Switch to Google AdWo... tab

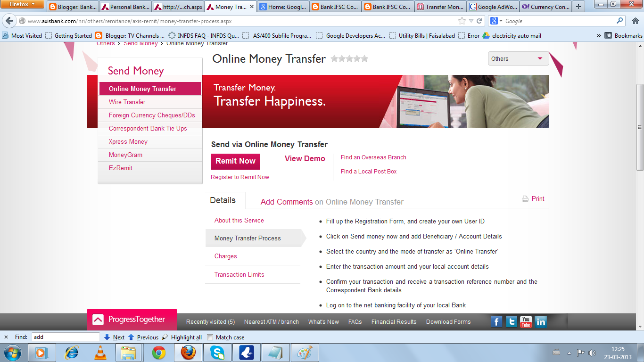point(493,7)
